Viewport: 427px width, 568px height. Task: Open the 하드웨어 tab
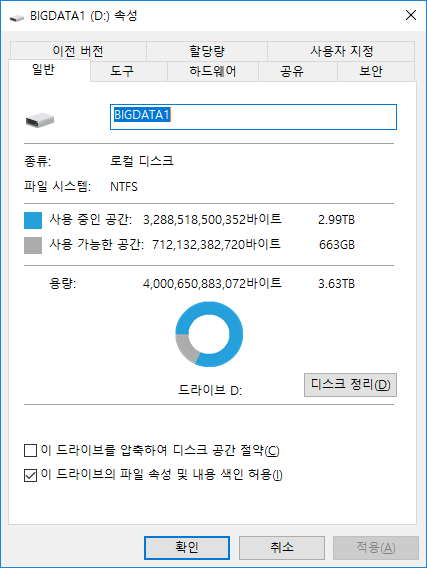click(213, 71)
